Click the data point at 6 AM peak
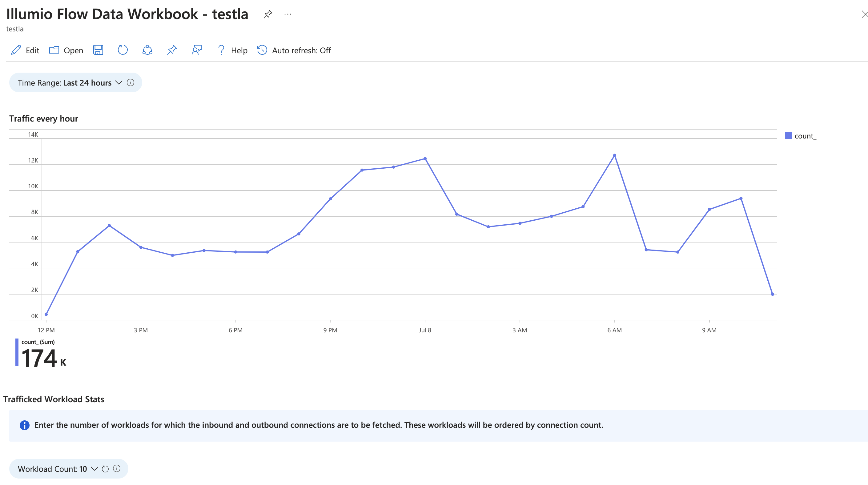This screenshot has width=868, height=485. (615, 155)
